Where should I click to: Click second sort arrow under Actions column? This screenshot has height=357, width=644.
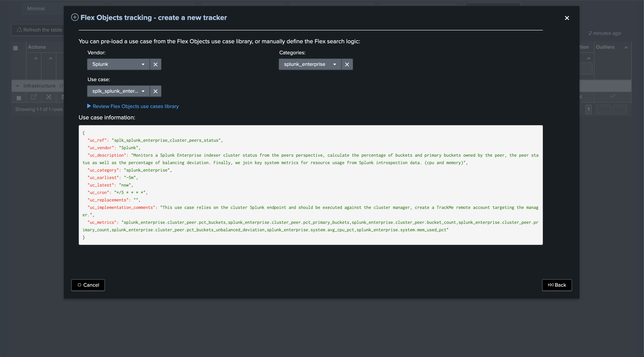pyautogui.click(x=51, y=58)
